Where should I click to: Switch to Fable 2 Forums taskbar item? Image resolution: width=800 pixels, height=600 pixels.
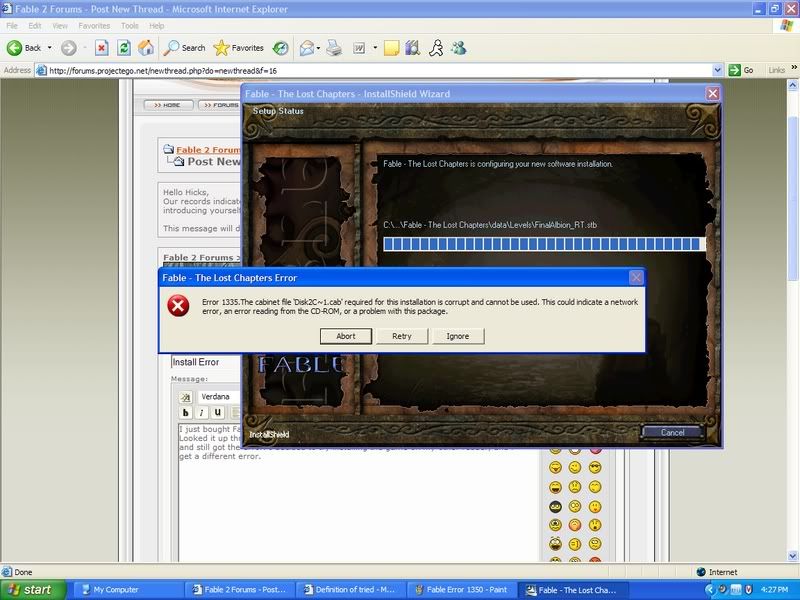coord(238,590)
